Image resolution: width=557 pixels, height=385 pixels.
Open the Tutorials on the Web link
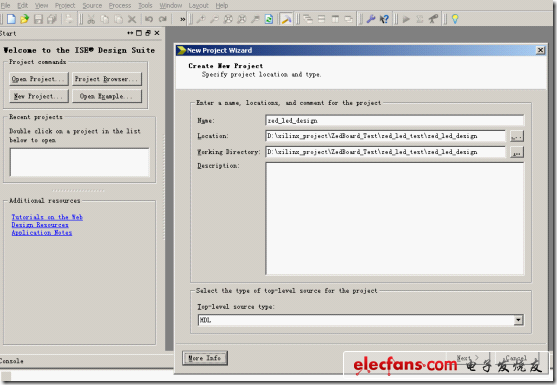tap(47, 217)
